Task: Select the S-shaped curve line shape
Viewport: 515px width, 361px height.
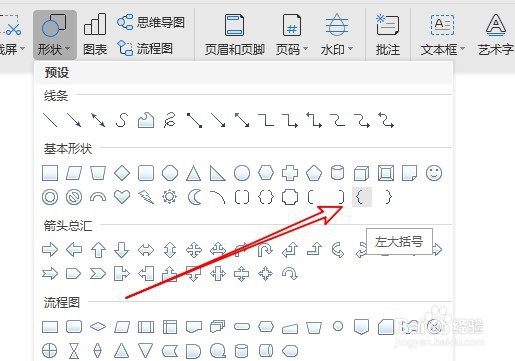Action: (122, 120)
